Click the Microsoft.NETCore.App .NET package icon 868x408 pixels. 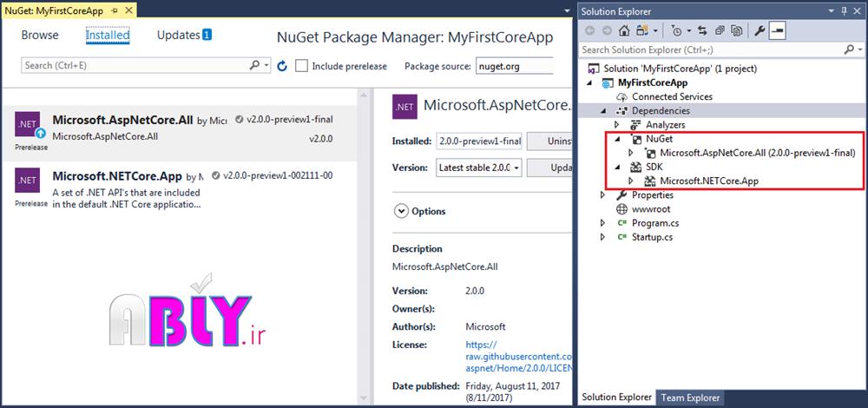point(27,181)
